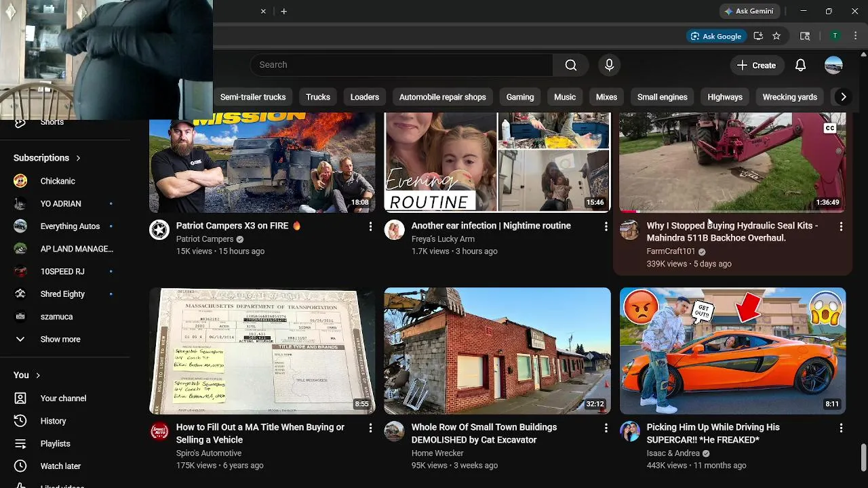This screenshot has height=488, width=868.
Task: Open options for Mahindra 511B Backhoe video
Action: click(841, 226)
